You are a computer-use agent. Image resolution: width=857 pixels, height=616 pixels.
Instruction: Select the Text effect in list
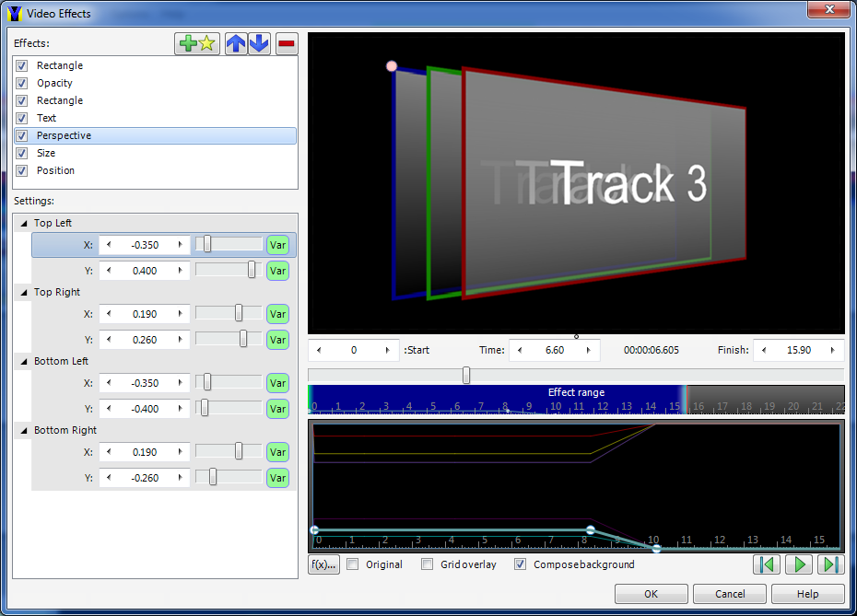point(155,118)
